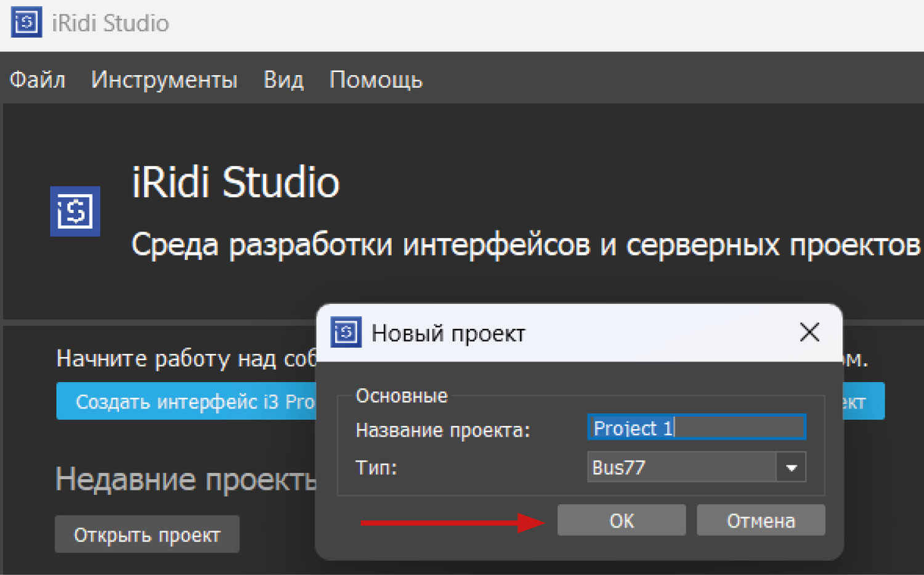Open the Вид menu
924x575 pixels.
(283, 80)
